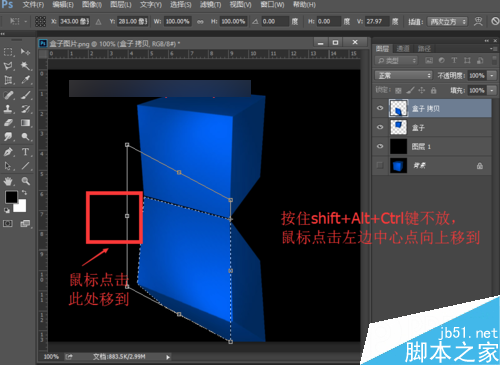The image size is (500, 365).
Task: Select the Horizontal Type tool
Action: pyautogui.click(x=25, y=152)
